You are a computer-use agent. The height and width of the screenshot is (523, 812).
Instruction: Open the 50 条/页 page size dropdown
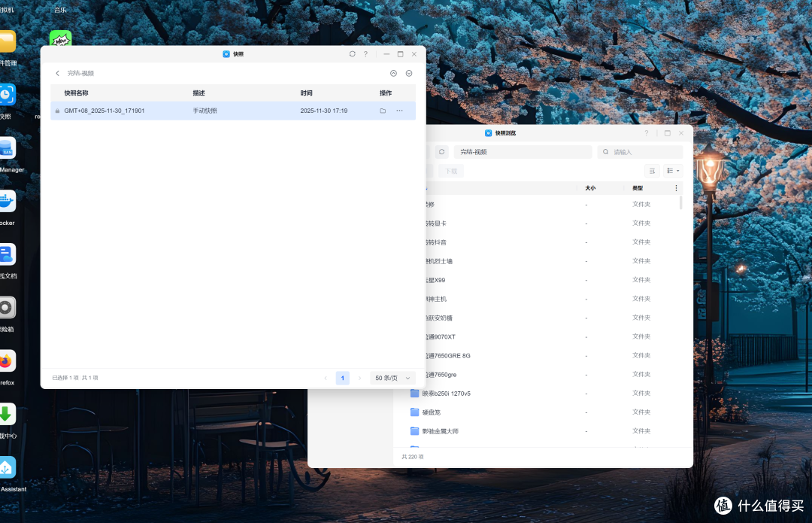pyautogui.click(x=392, y=378)
